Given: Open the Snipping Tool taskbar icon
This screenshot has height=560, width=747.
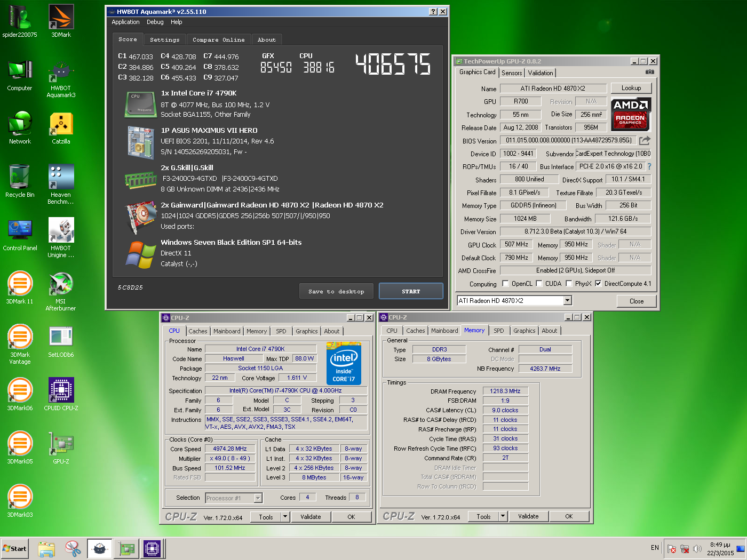Looking at the screenshot, I should pyautogui.click(x=73, y=548).
